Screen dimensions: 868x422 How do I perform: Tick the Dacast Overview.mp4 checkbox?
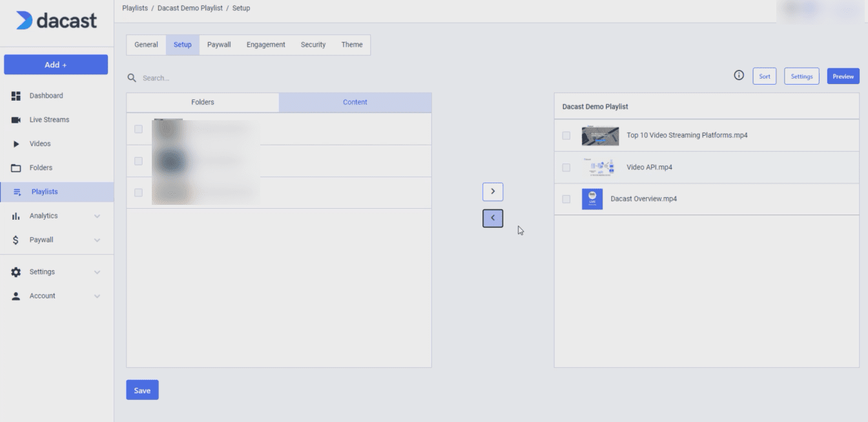point(566,199)
